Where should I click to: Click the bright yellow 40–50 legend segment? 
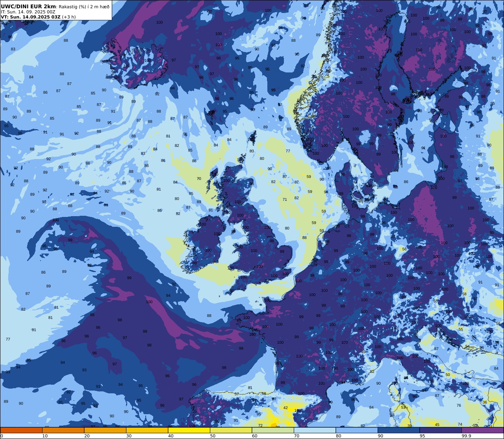pyautogui.click(x=189, y=430)
